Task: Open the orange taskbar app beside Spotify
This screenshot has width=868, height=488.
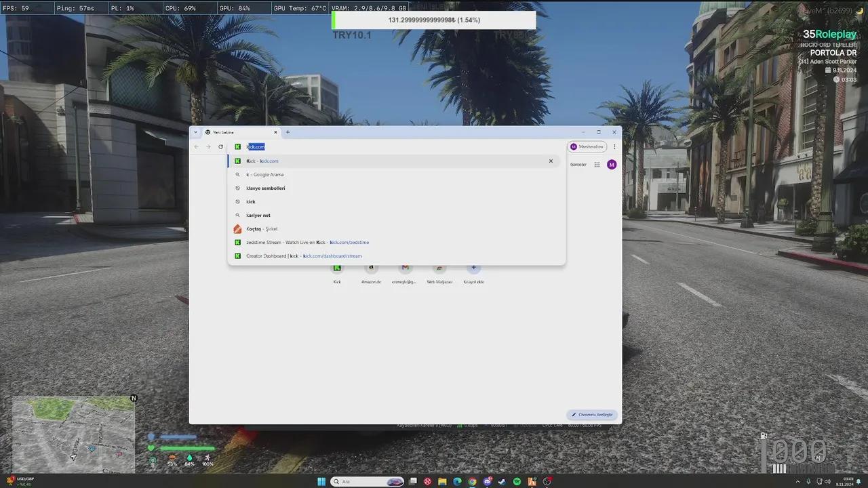Action: click(532, 482)
